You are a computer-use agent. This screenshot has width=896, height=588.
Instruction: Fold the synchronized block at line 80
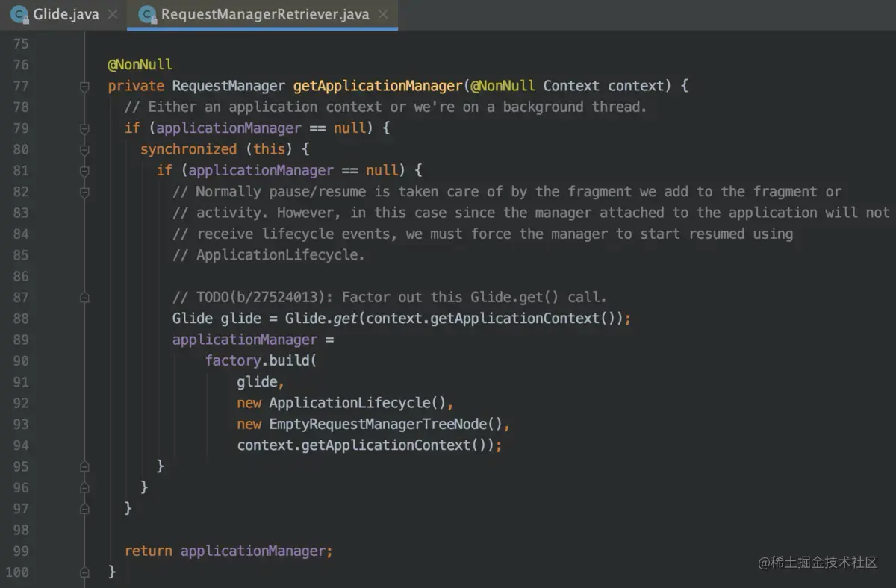pos(84,150)
